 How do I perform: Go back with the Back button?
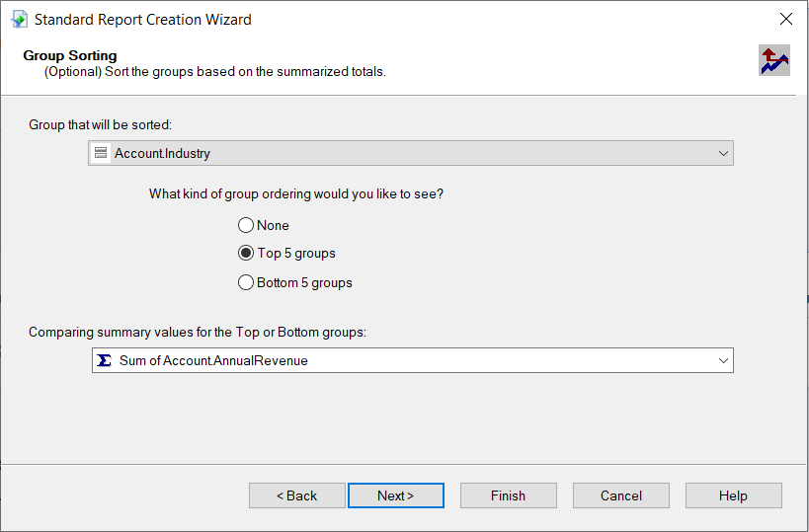[x=296, y=495]
